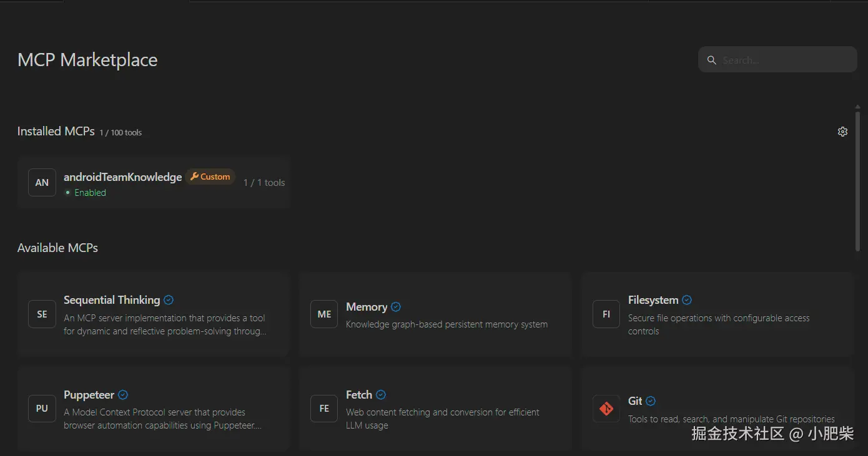Click the FE icon for Fetch
This screenshot has height=456, width=868.
pyautogui.click(x=324, y=409)
